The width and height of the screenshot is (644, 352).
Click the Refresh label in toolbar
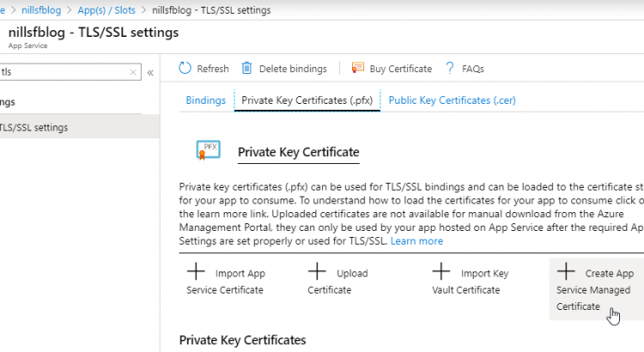213,69
